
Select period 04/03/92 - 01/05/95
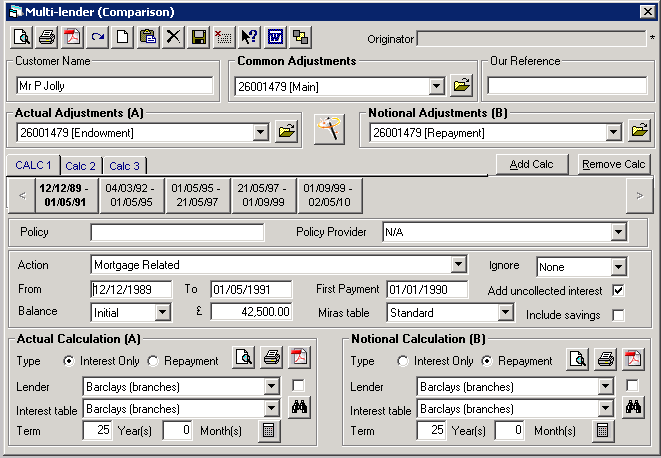point(131,195)
